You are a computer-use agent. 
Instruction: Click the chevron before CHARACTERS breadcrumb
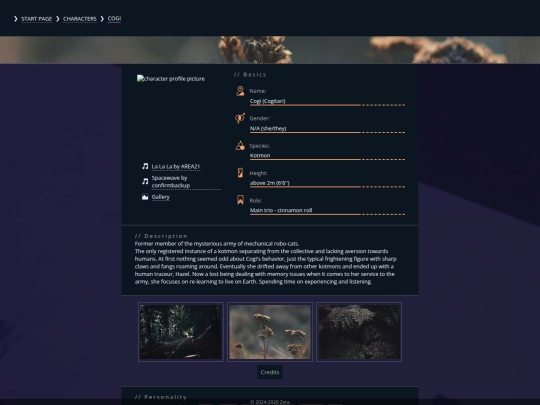[58, 19]
